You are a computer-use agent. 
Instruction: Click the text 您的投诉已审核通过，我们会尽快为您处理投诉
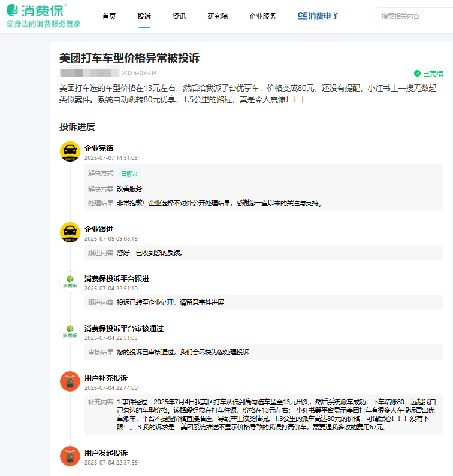click(183, 352)
